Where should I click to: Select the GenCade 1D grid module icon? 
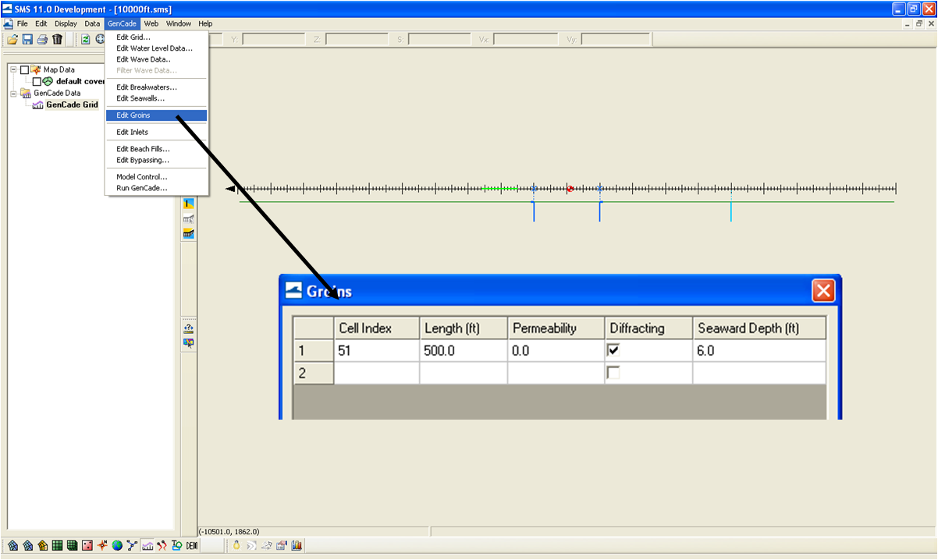tap(147, 546)
